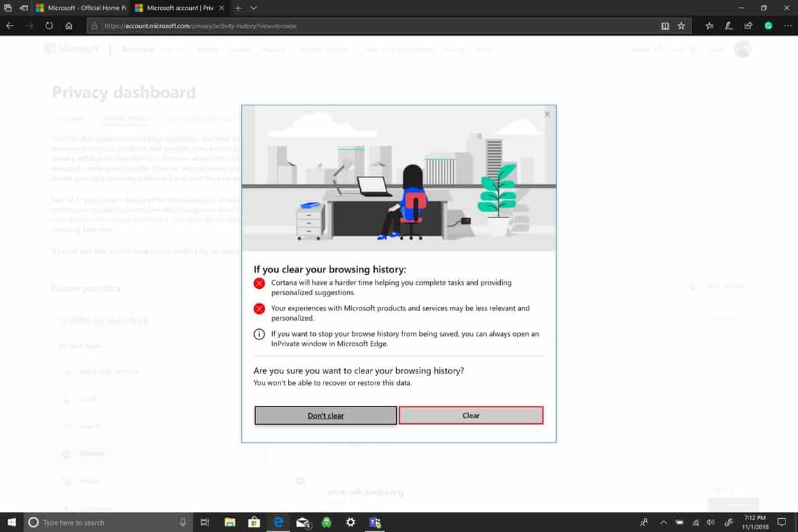Open Edge Settings and more menu
The image size is (798, 532).
point(788,26)
